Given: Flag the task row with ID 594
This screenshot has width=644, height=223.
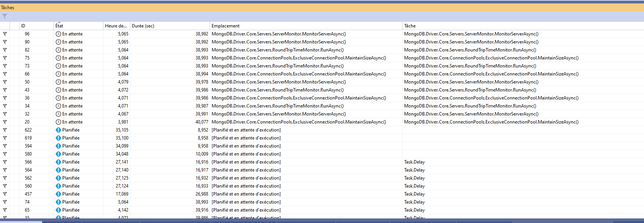Looking at the screenshot, I should click(5, 146).
